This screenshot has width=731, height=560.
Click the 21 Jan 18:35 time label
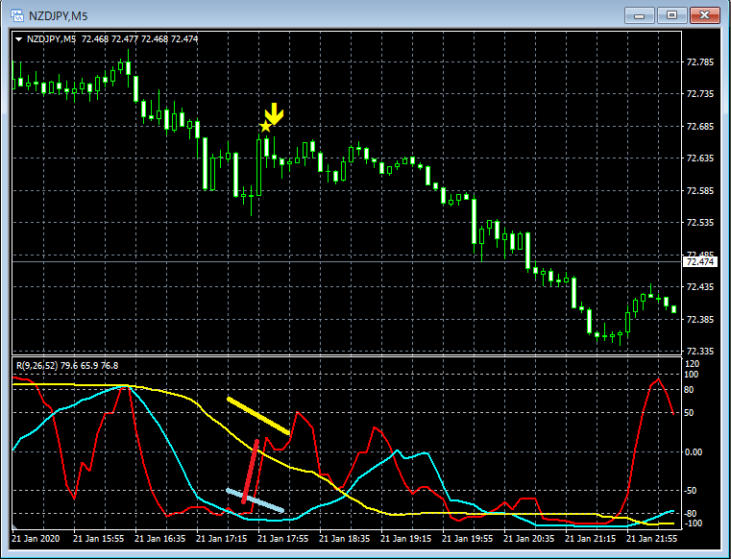[345, 539]
